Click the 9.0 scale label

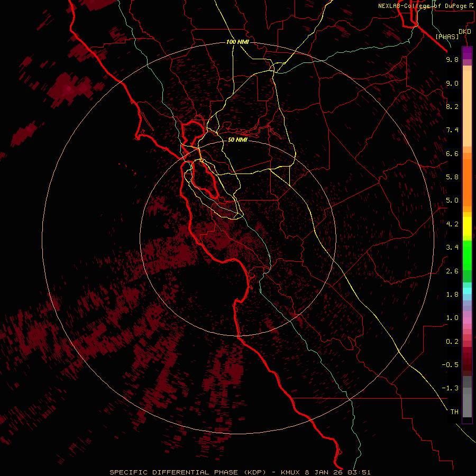click(452, 83)
